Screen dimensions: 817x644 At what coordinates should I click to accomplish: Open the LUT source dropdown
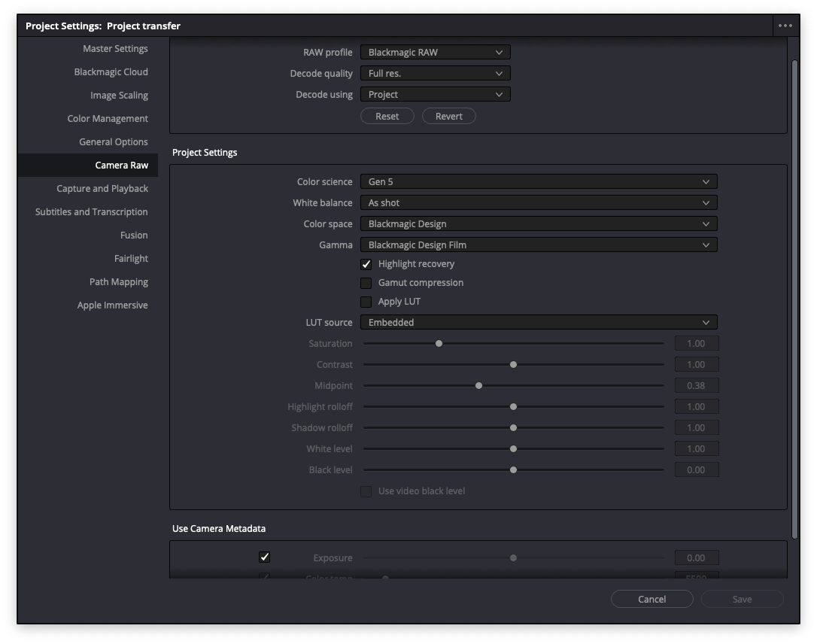pyautogui.click(x=538, y=321)
